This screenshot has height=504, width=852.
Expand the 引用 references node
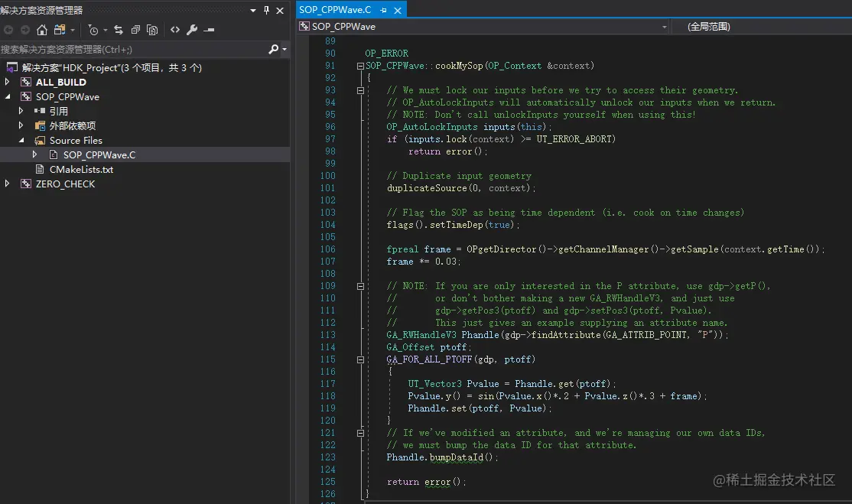coord(21,111)
